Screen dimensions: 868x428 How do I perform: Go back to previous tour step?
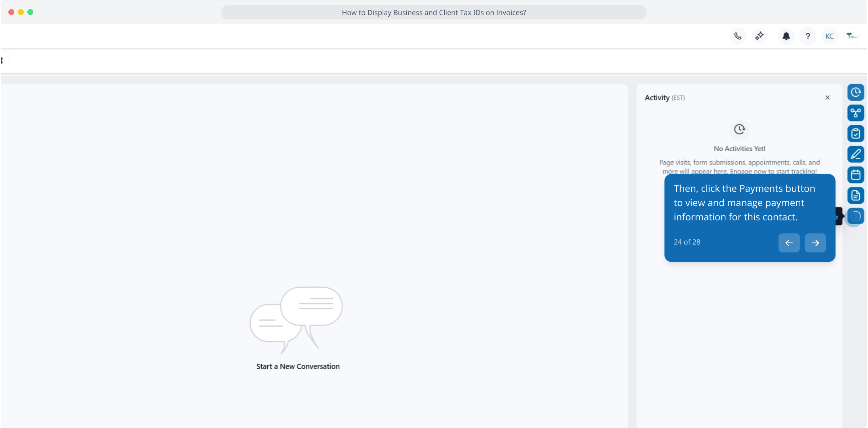point(789,243)
